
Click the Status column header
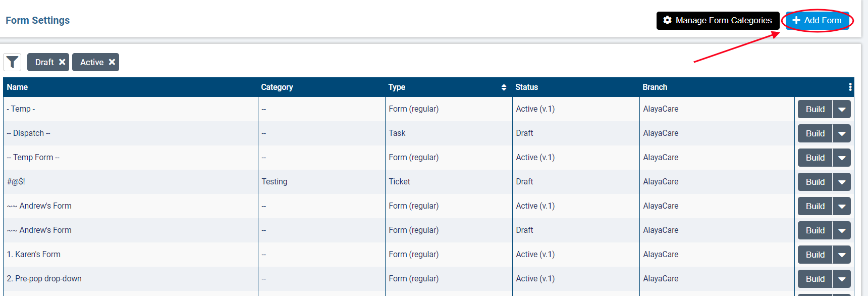526,87
